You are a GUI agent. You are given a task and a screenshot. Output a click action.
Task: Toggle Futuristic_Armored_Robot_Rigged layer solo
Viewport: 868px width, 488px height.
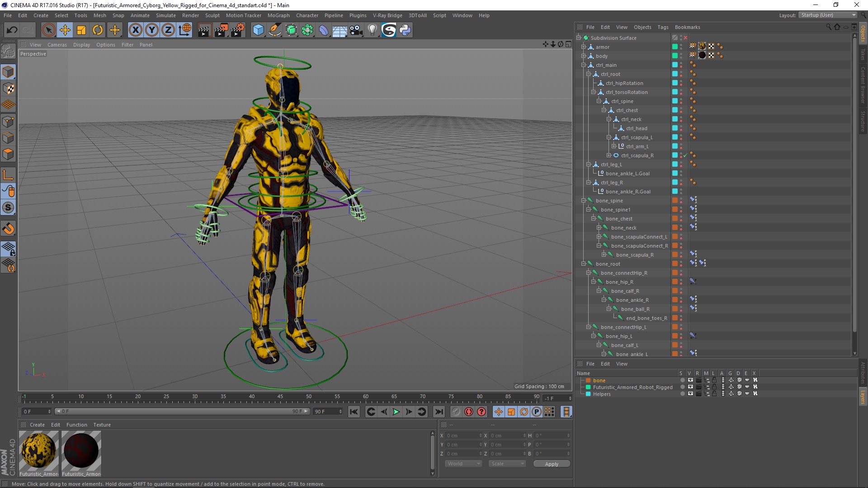point(682,387)
